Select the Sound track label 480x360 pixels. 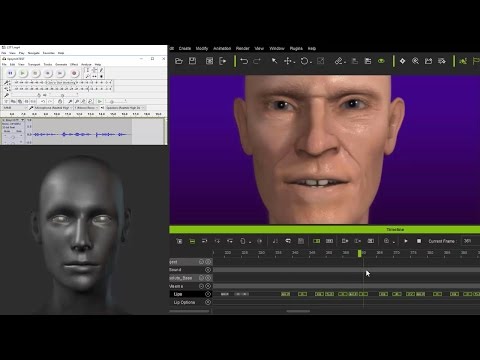point(175,270)
